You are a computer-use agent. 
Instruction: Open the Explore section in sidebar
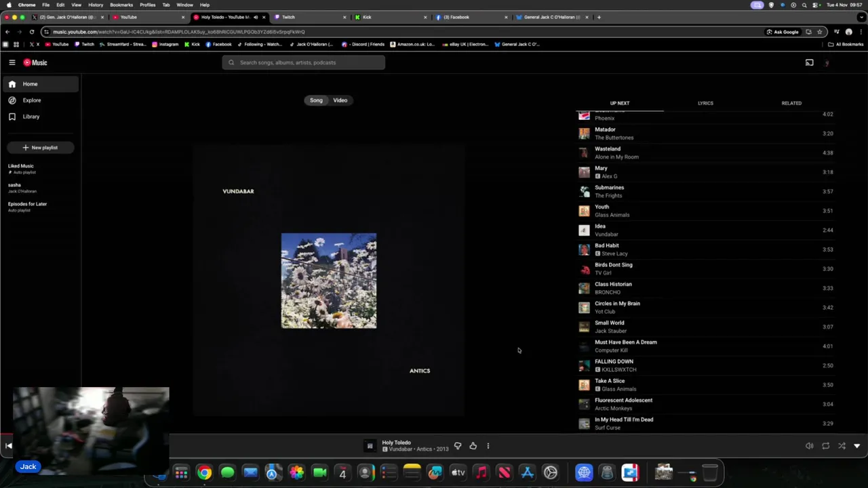click(x=39, y=100)
